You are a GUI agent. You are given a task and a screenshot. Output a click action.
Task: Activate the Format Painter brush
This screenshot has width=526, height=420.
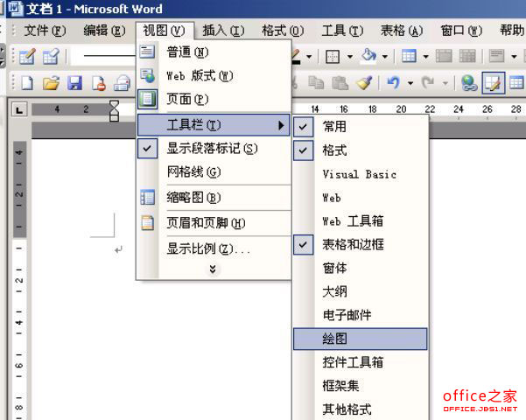point(364,82)
